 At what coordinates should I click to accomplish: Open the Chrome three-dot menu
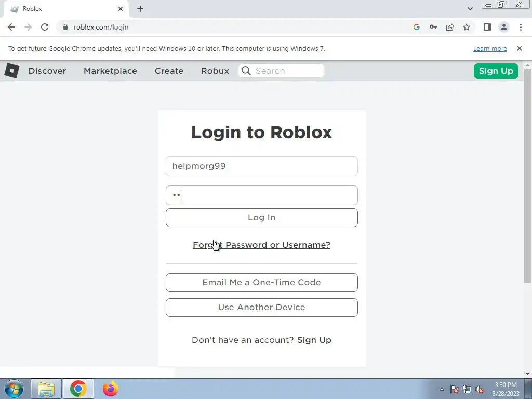pos(521,27)
